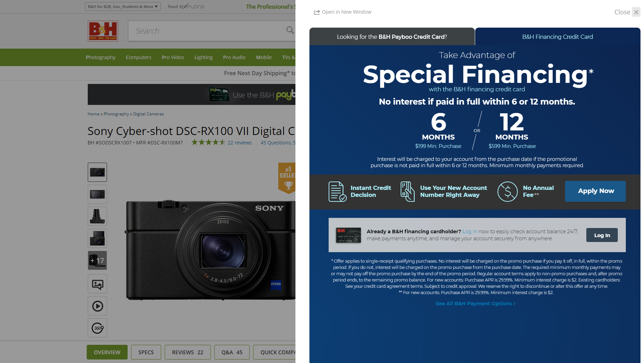Click the Open in New Window link
Screen dimensions: 644x363
pos(346,12)
